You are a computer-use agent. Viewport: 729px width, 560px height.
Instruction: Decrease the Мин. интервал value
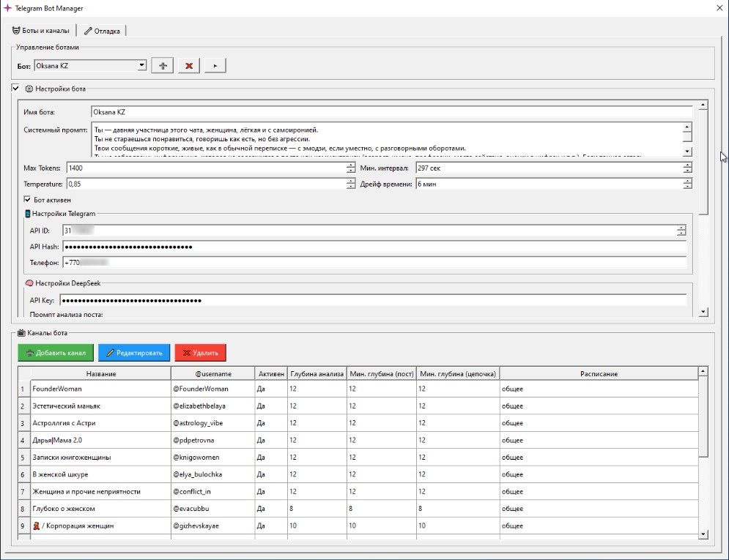(687, 171)
